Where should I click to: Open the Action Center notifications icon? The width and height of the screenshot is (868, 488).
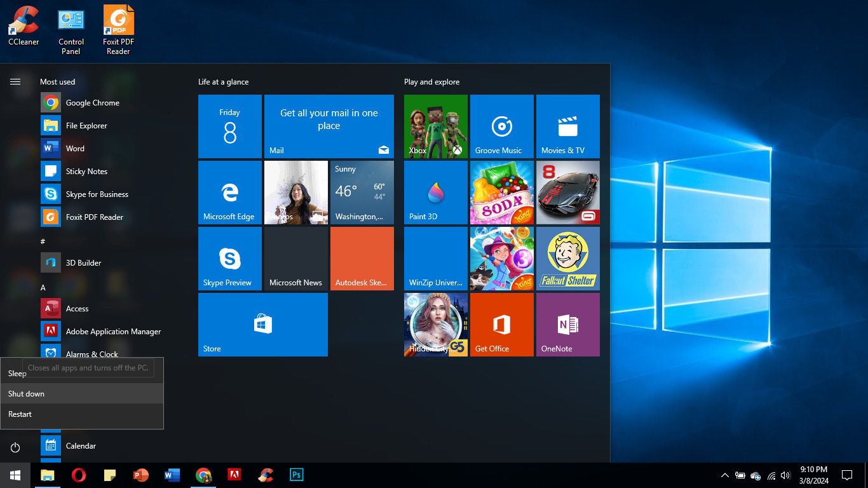(x=847, y=475)
